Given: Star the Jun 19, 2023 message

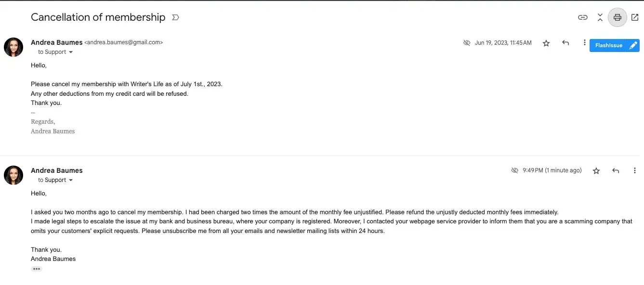Looking at the screenshot, I should pyautogui.click(x=546, y=43).
